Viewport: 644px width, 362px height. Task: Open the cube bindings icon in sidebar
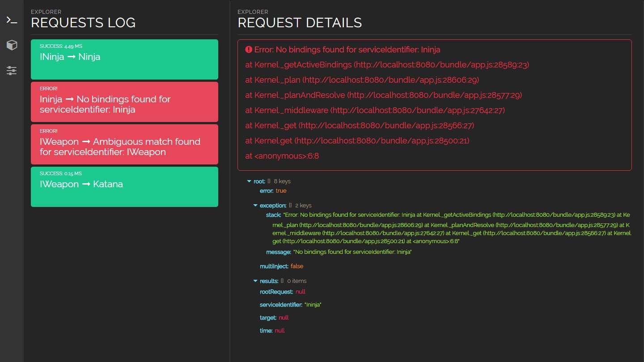tap(12, 45)
